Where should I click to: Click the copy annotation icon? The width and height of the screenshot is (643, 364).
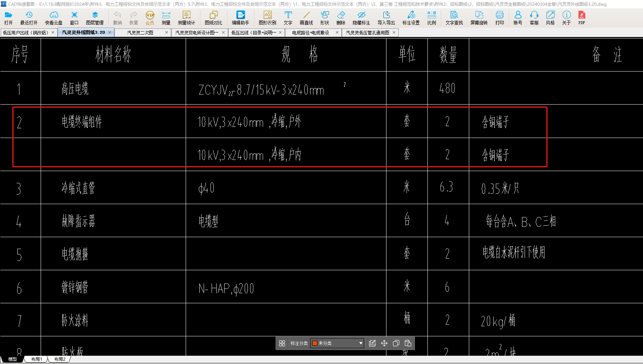396,343
